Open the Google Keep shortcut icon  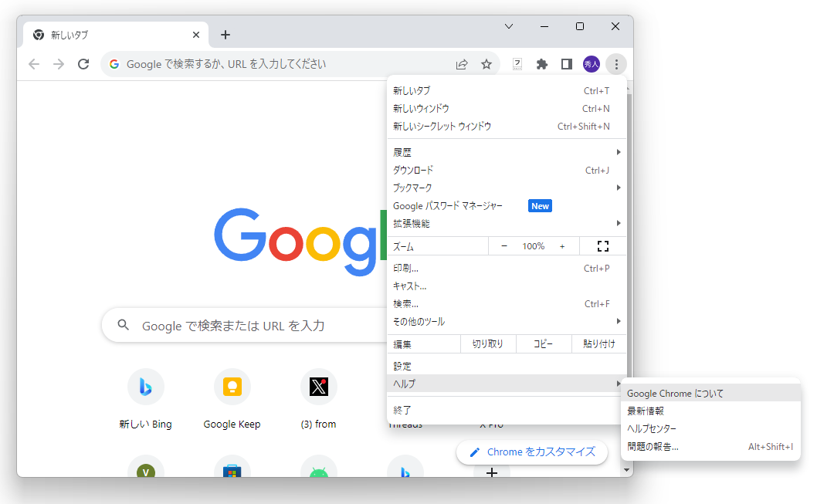pyautogui.click(x=232, y=387)
